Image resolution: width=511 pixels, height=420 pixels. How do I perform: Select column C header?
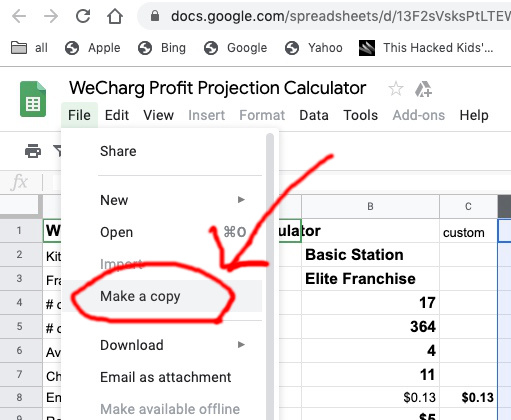point(468,206)
